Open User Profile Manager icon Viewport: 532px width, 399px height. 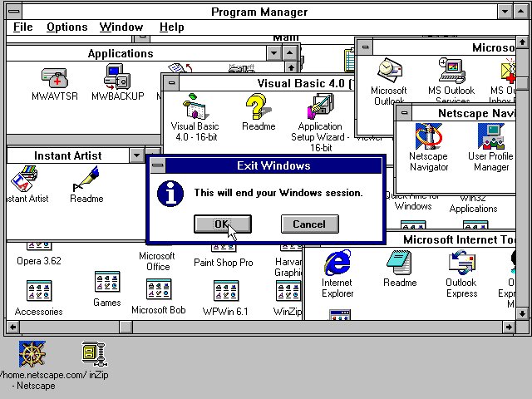click(491, 136)
